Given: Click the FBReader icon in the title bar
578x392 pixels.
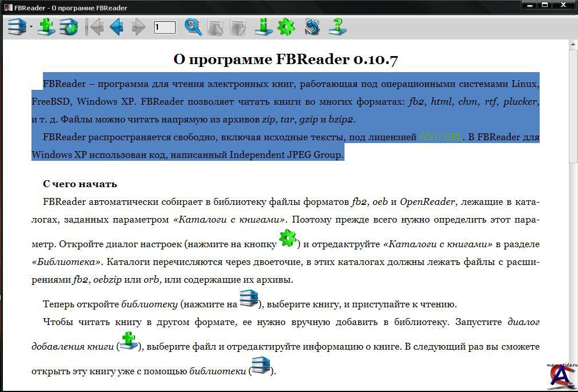Looking at the screenshot, I should tap(7, 7).
